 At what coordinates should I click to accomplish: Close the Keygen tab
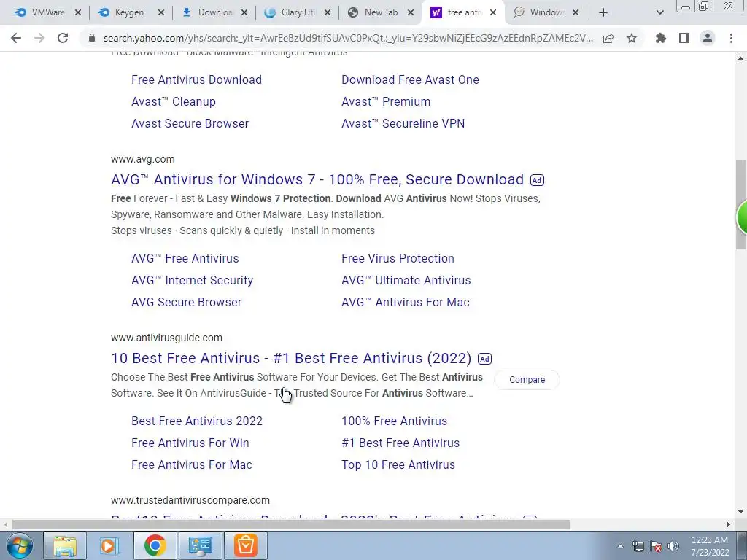click(x=161, y=13)
